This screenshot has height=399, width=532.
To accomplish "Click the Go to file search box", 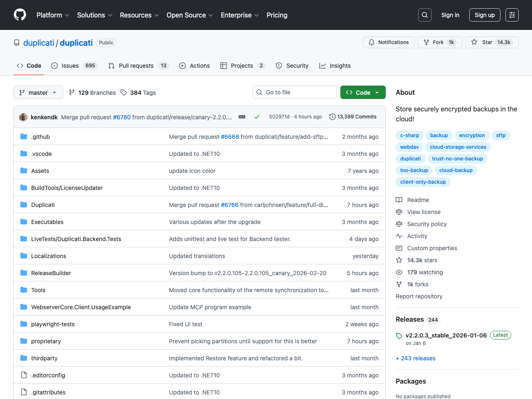I will click(x=295, y=92).
